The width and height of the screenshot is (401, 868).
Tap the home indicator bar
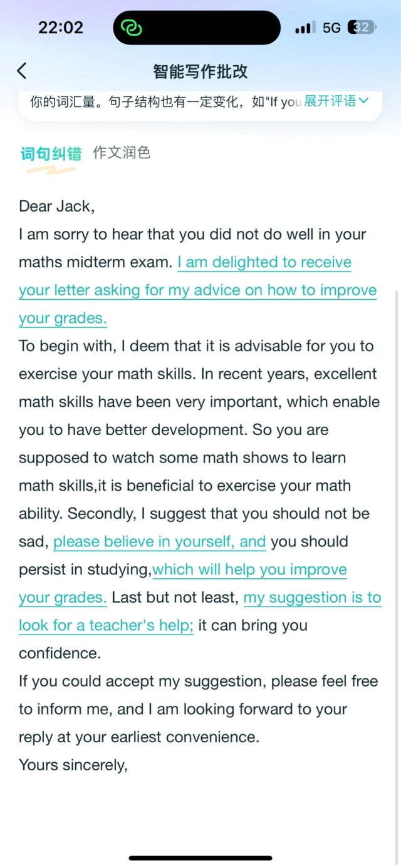200,857
